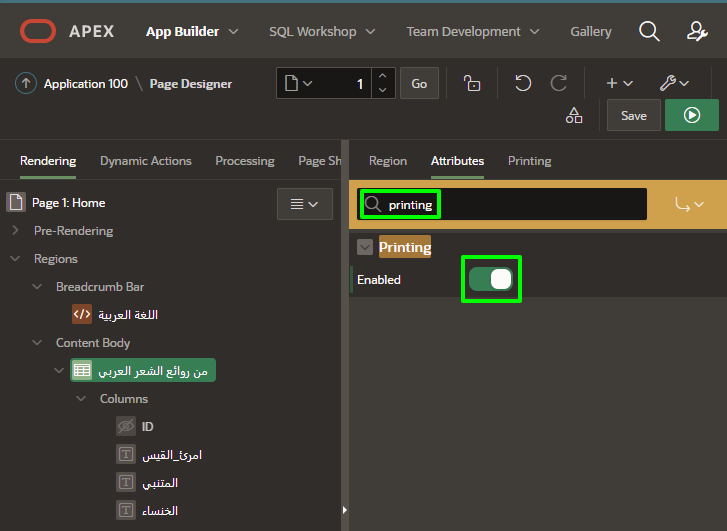Click the page lock icon
This screenshot has width=727, height=531.
point(473,84)
